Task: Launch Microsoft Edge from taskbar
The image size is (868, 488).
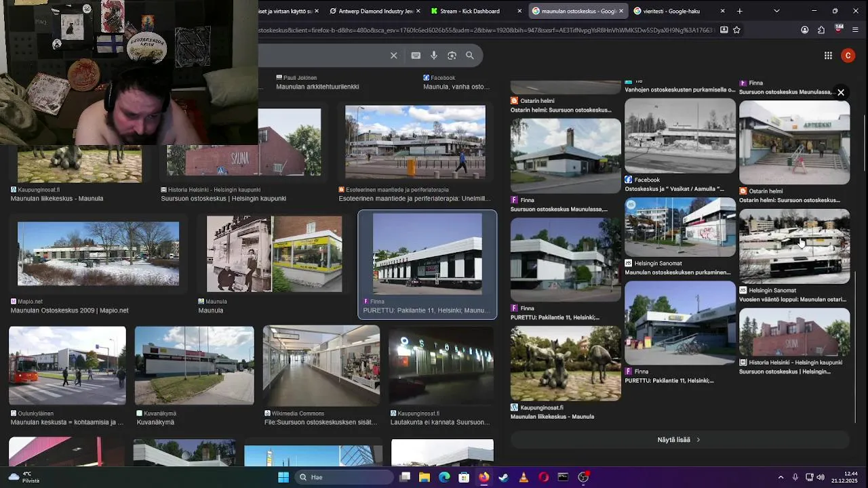Action: [444, 477]
